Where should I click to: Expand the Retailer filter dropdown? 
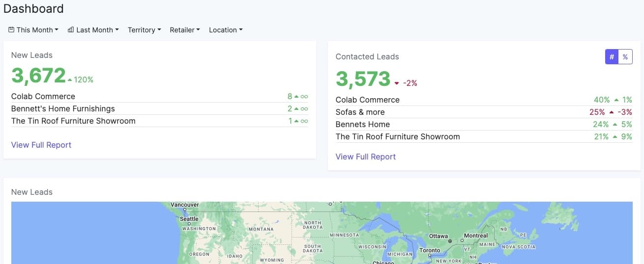tap(184, 30)
